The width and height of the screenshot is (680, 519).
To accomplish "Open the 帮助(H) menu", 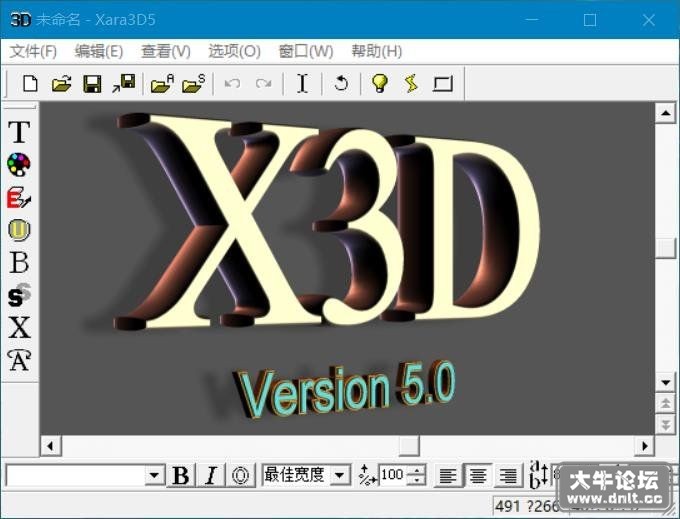I will (x=376, y=51).
